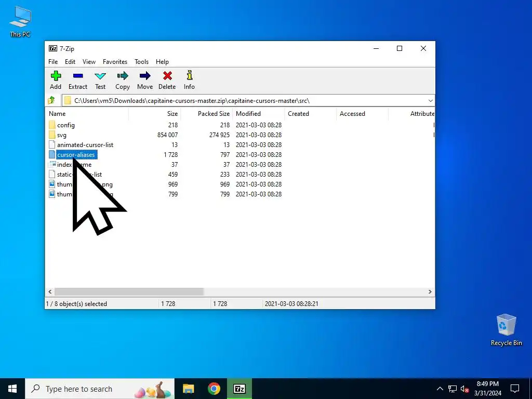The width and height of the screenshot is (532, 399).
Task: Show hidden system tray icons
Action: pyautogui.click(x=440, y=389)
